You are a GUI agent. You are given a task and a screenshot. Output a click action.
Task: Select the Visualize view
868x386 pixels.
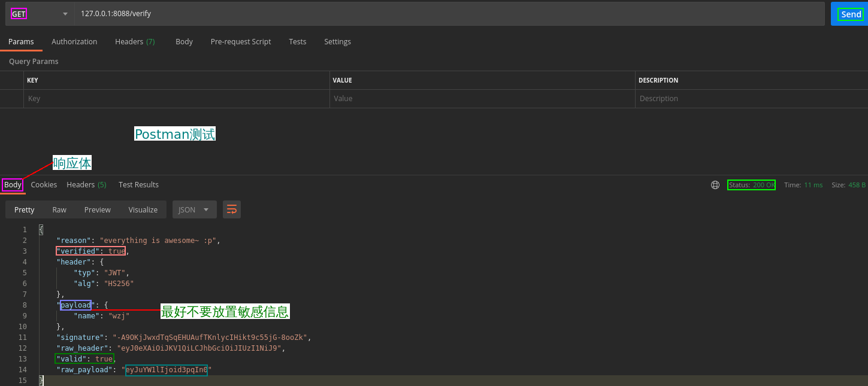(143, 209)
